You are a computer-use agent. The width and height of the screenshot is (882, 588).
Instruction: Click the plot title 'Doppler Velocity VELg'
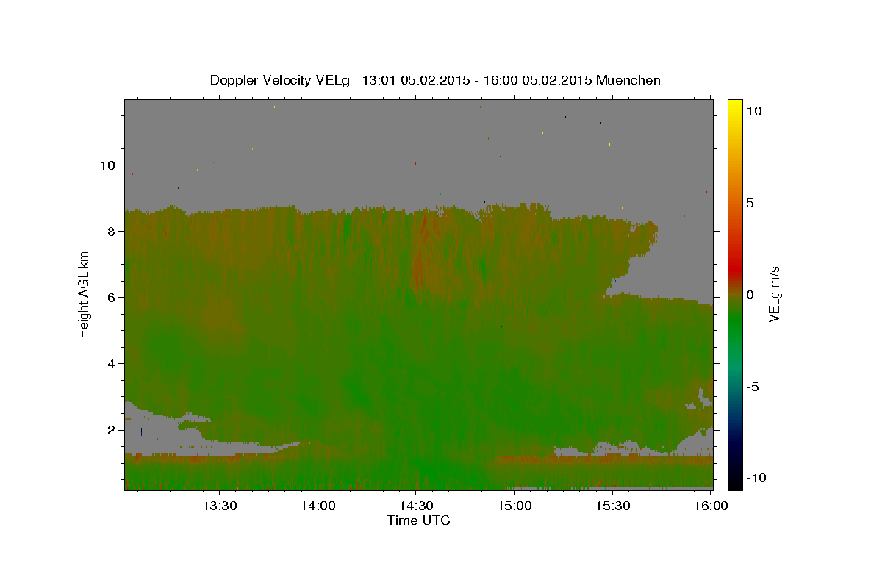coord(280,80)
